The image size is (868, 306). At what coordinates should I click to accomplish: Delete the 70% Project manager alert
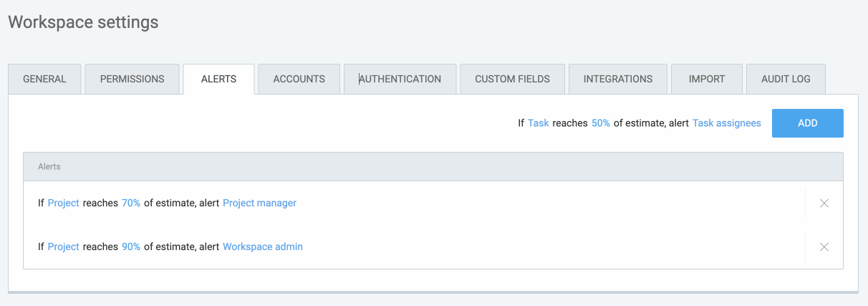[824, 204]
